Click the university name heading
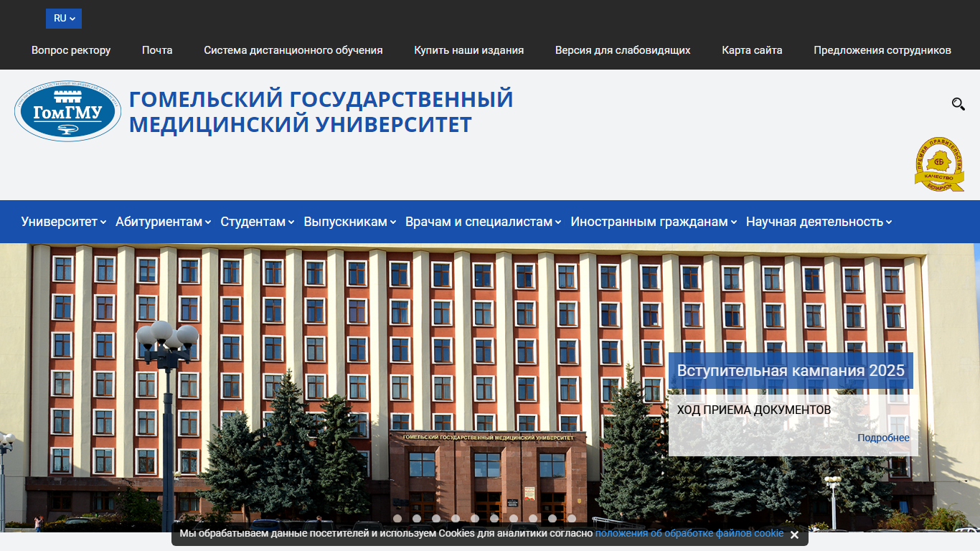 click(x=321, y=111)
